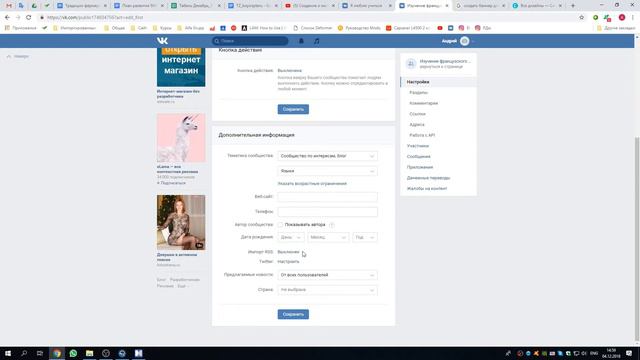The height and width of the screenshot is (360, 640).
Task: Click the VK header search field
Action: click(x=250, y=41)
